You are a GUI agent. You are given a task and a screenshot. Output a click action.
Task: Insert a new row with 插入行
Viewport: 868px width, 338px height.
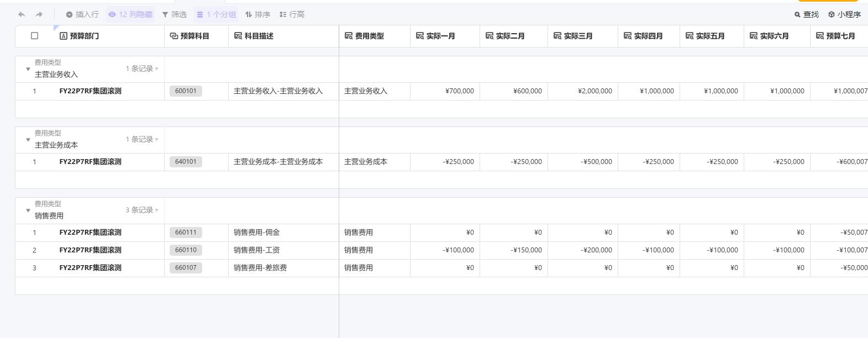point(82,14)
